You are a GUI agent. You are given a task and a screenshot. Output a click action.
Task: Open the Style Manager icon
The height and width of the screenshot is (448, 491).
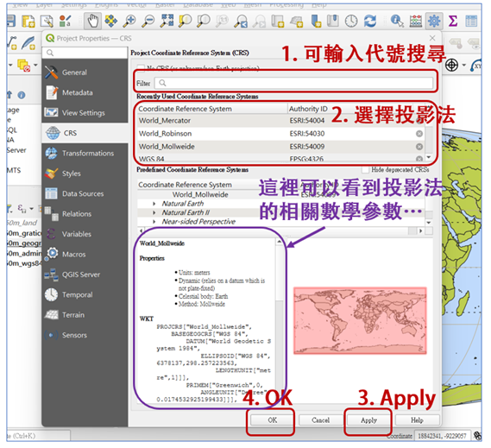pyautogui.click(x=65, y=22)
